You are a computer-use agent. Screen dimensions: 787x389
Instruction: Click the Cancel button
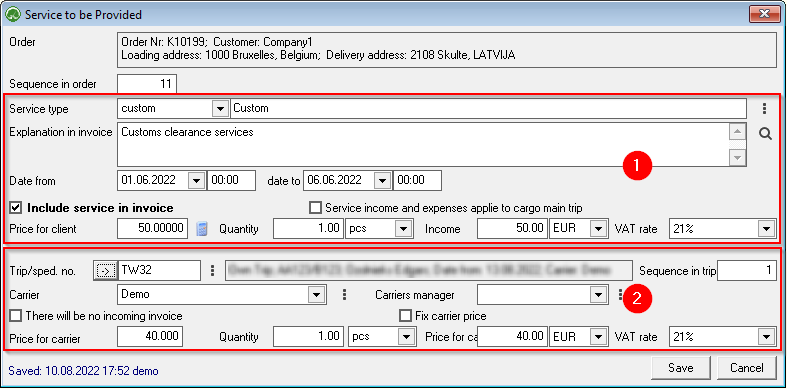746,368
